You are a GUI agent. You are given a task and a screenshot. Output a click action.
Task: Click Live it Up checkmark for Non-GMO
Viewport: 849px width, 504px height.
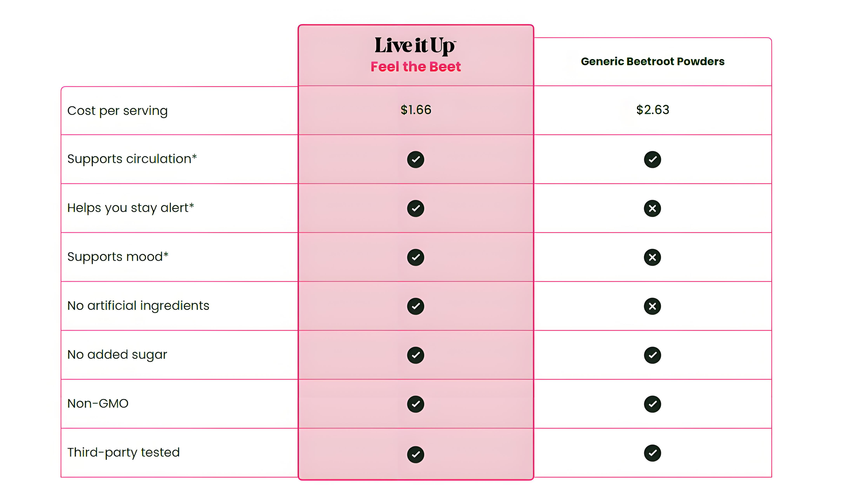coord(415,404)
